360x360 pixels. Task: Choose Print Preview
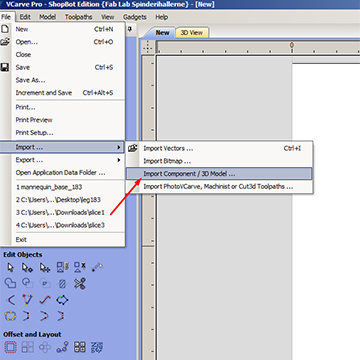(62, 120)
